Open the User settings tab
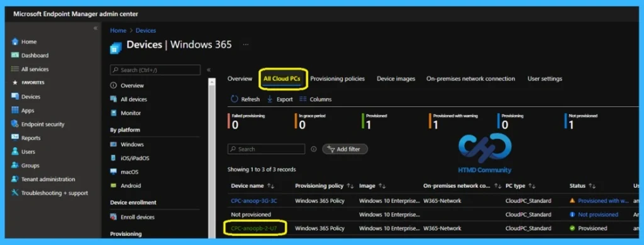 point(545,79)
